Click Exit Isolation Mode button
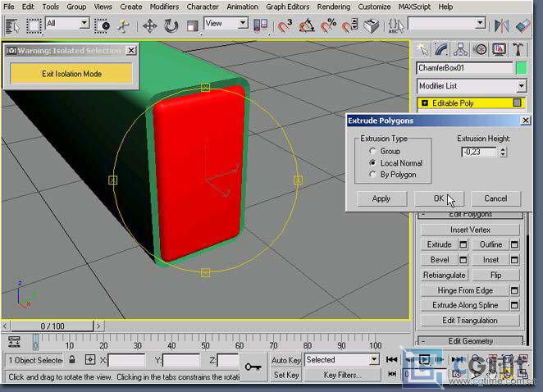 click(x=71, y=74)
